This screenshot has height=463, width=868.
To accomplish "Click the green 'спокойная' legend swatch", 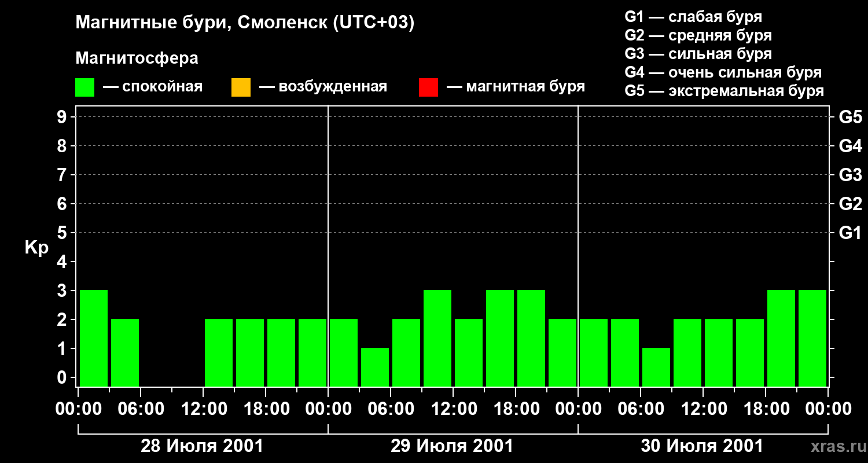I will pos(84,87).
